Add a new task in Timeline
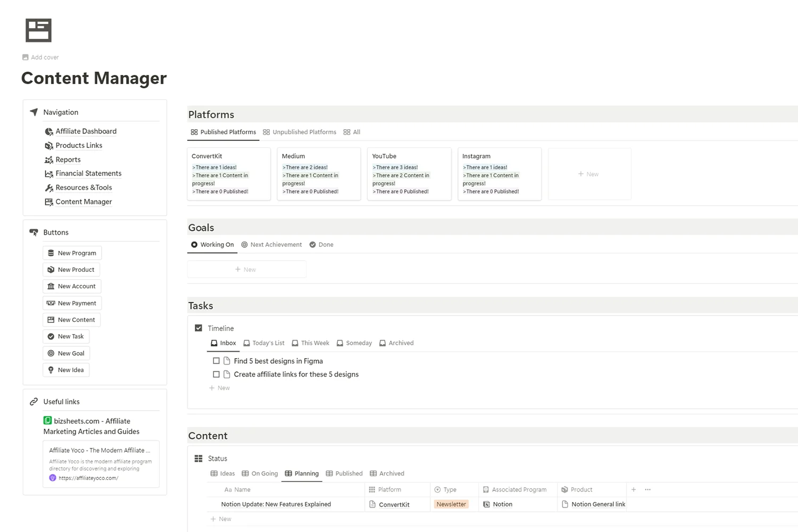This screenshot has height=532, width=798. (x=220, y=388)
